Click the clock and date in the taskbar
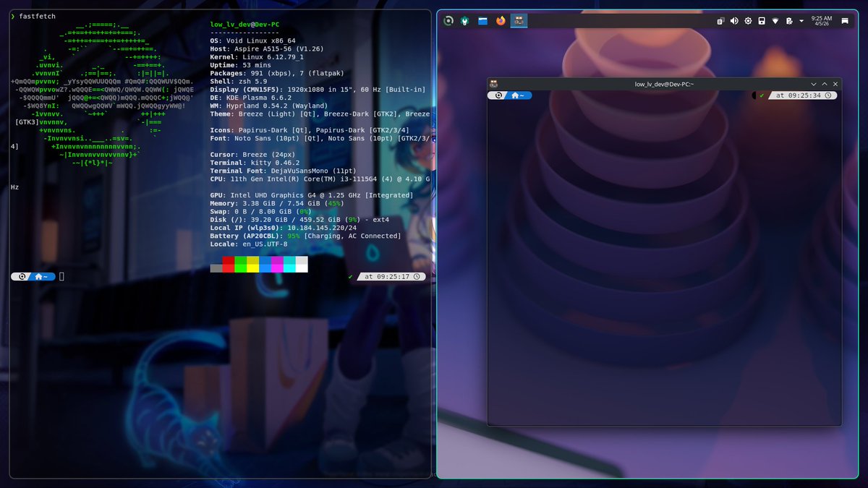The image size is (868, 488). pyautogui.click(x=820, y=21)
